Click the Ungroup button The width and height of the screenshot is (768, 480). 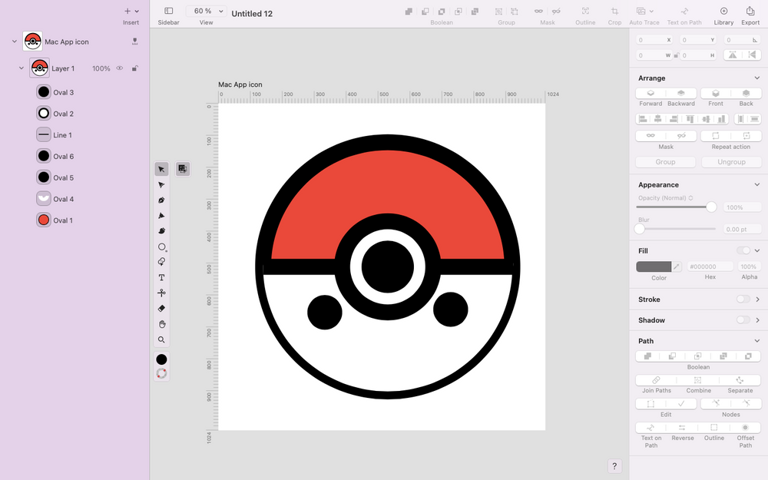coord(731,162)
